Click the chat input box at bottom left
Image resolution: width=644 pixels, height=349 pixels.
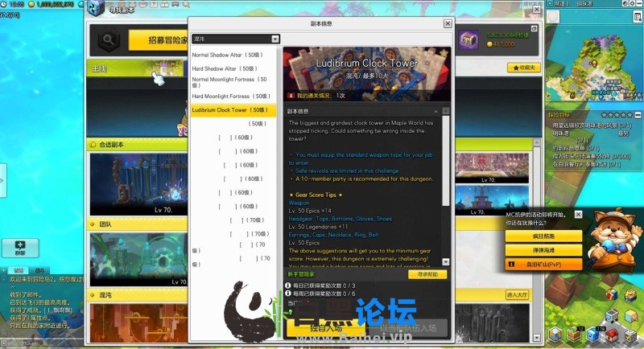(43, 343)
